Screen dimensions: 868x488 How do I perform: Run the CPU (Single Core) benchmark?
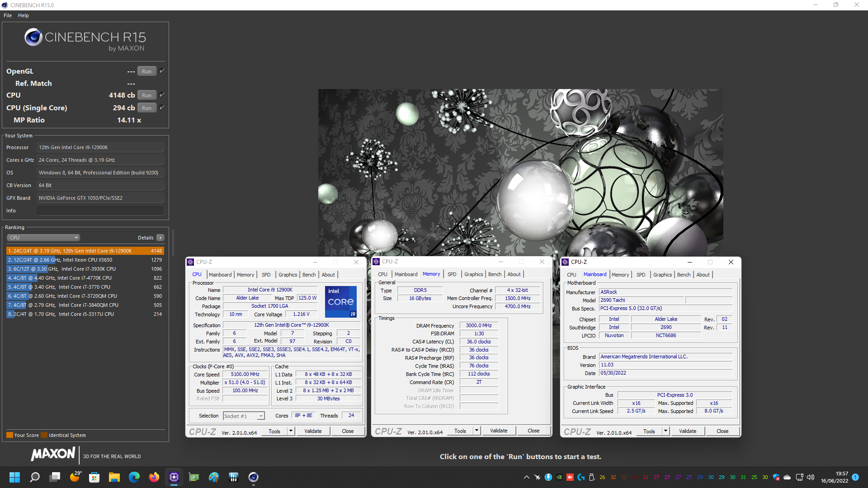[147, 108]
